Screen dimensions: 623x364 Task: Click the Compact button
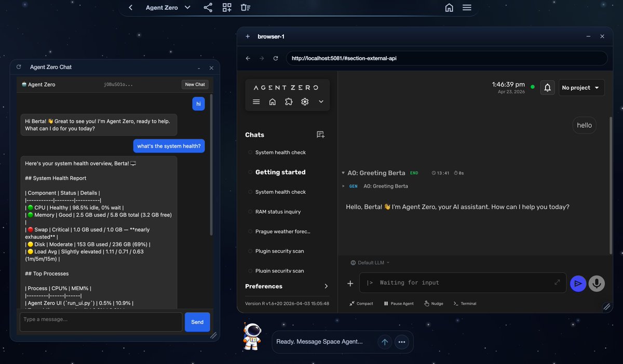pyautogui.click(x=361, y=303)
